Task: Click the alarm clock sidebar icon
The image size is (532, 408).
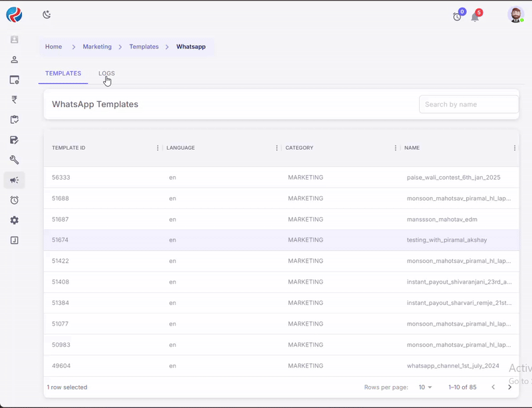Action: (14, 200)
